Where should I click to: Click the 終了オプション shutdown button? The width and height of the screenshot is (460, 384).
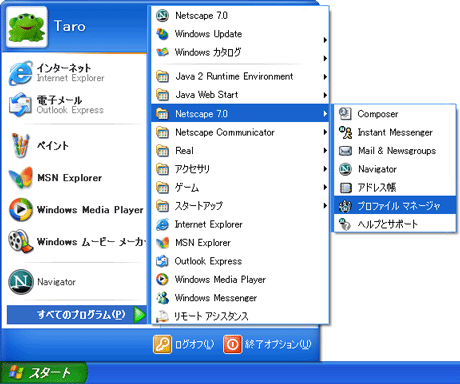click(267, 344)
